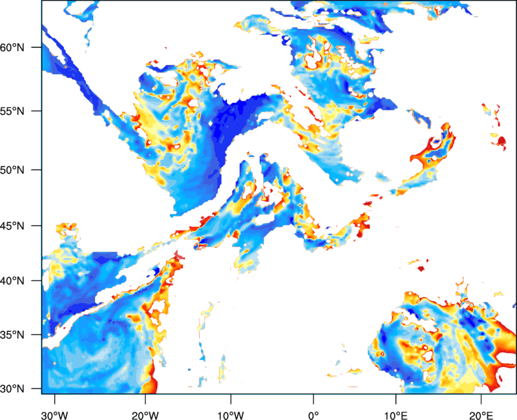Viewport: 517px width, 420px height.
Task: Click the 30°W longitude label
Action: coord(54,415)
